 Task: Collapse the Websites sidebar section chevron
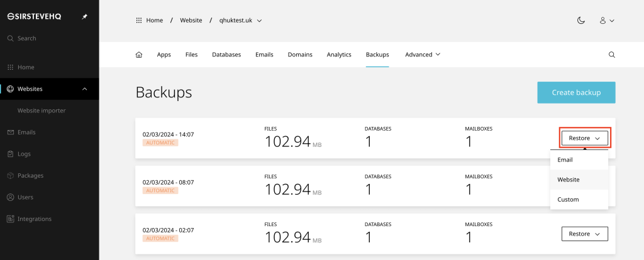point(85,89)
